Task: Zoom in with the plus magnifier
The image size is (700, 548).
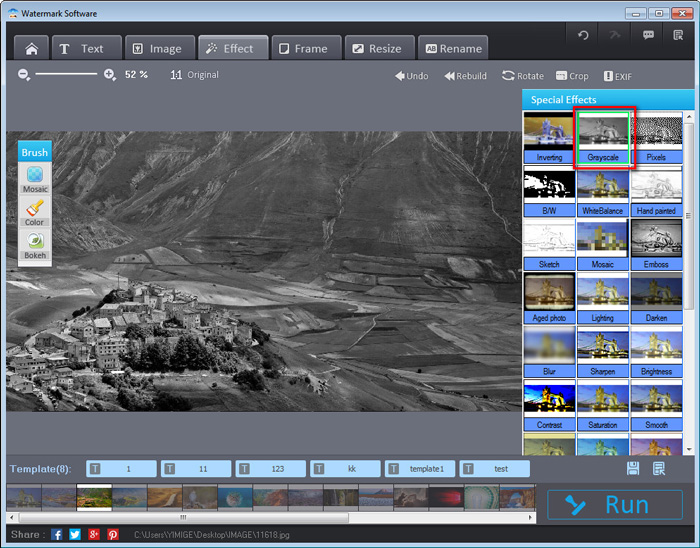Action: [110, 75]
